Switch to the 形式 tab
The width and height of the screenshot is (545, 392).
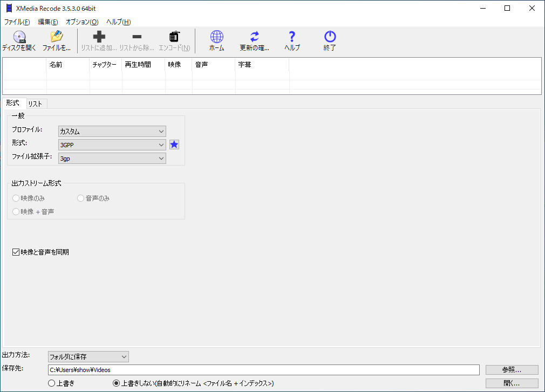[13, 103]
